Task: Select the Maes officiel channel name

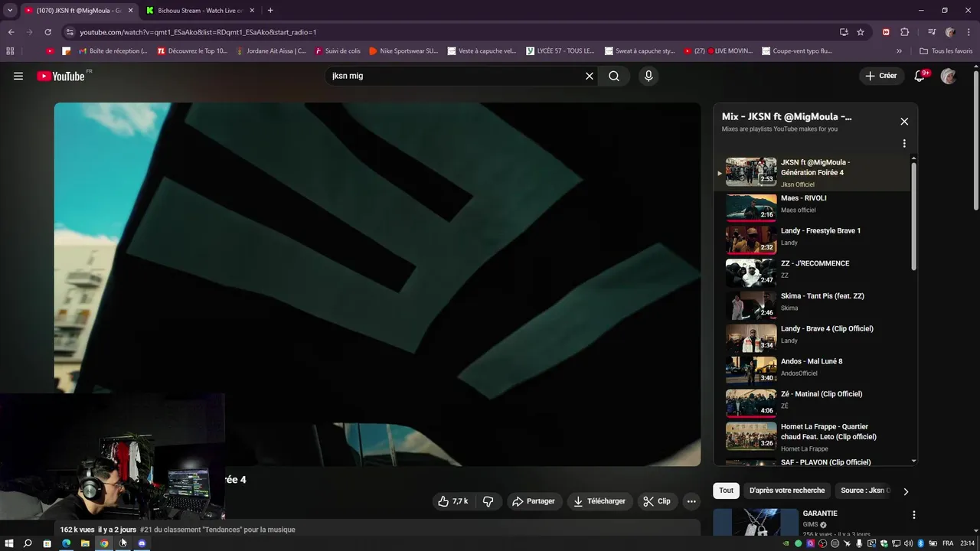Action: point(798,210)
